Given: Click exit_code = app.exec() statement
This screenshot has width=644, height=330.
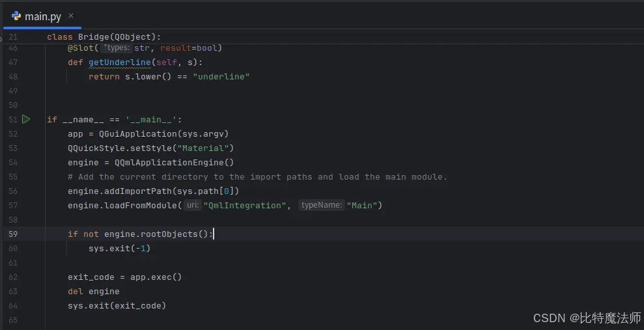Looking at the screenshot, I should click(124, 277).
